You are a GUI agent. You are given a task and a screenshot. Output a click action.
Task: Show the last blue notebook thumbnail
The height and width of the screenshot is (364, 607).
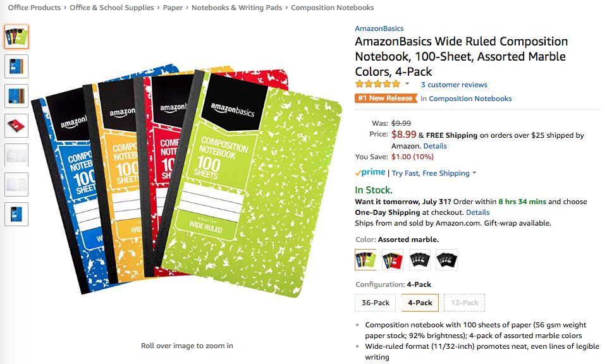16,214
